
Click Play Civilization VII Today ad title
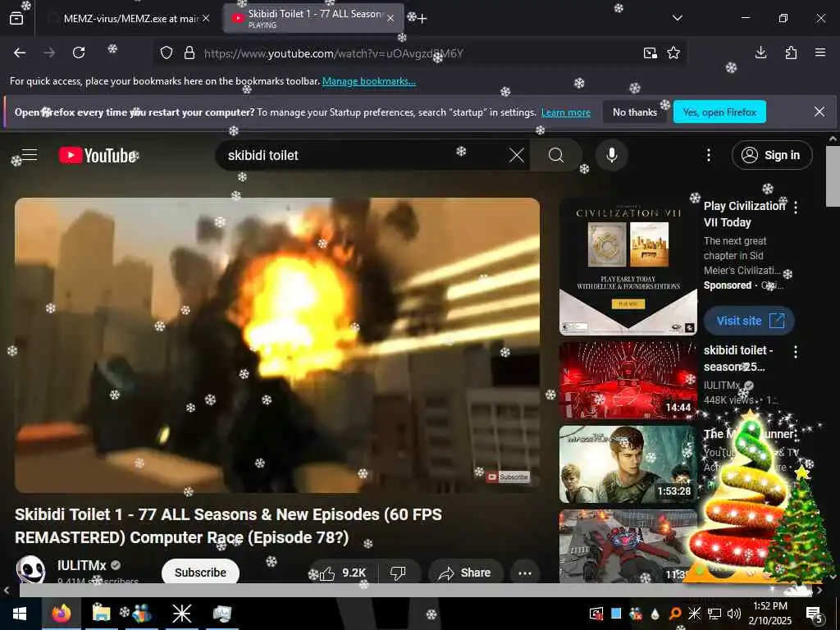pos(743,214)
